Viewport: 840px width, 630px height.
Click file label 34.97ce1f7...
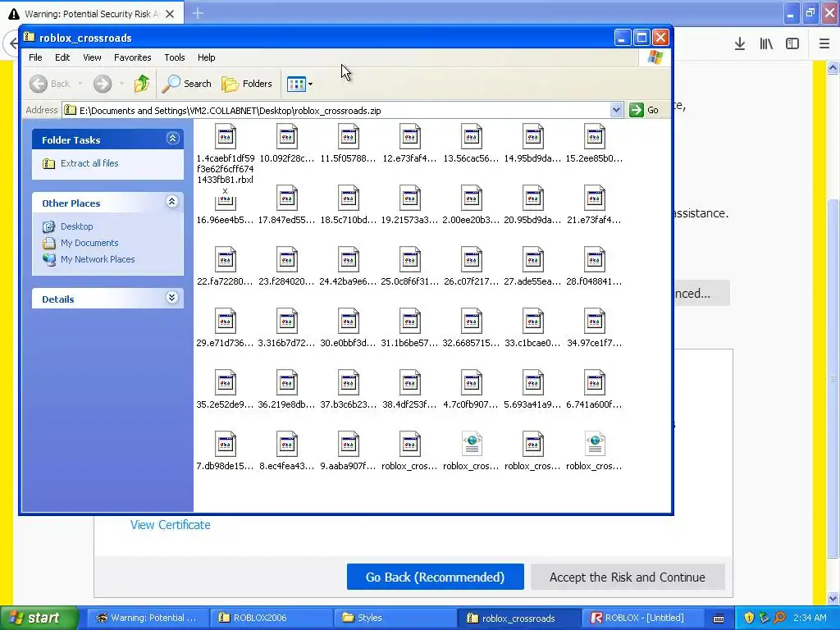pos(594,343)
